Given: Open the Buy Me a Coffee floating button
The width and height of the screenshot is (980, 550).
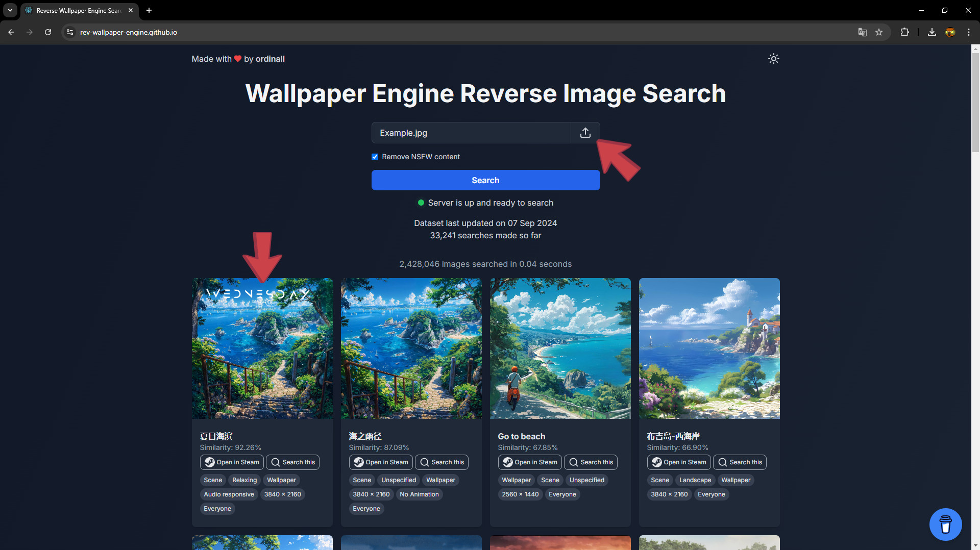Looking at the screenshot, I should coord(945,524).
